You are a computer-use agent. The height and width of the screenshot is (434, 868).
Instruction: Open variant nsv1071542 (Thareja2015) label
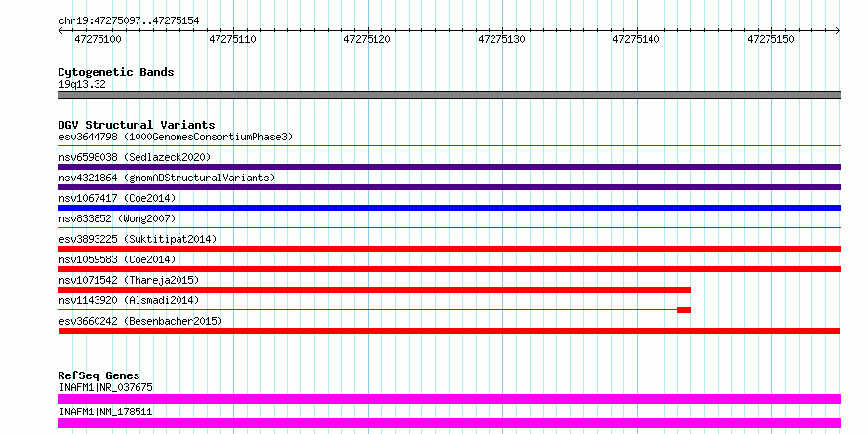(129, 280)
